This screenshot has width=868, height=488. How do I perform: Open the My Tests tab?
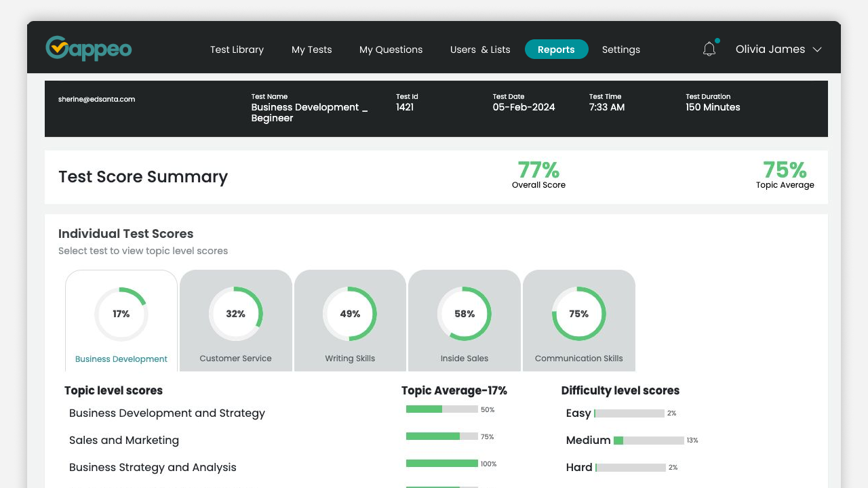311,49
